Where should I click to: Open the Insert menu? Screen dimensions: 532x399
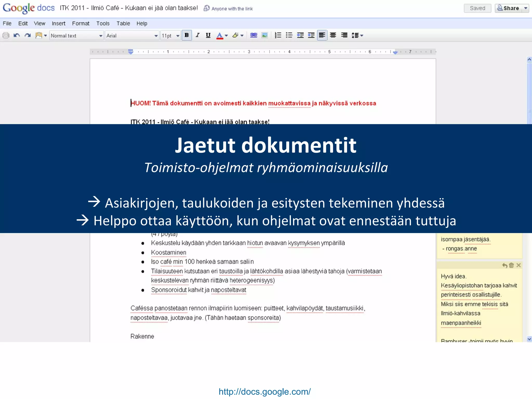pos(58,23)
